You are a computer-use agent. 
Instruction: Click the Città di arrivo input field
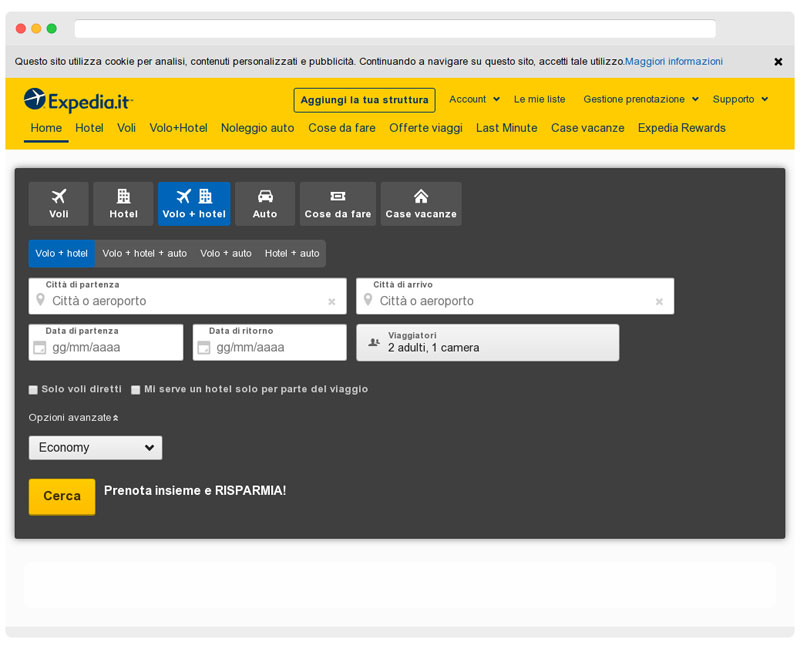(515, 296)
